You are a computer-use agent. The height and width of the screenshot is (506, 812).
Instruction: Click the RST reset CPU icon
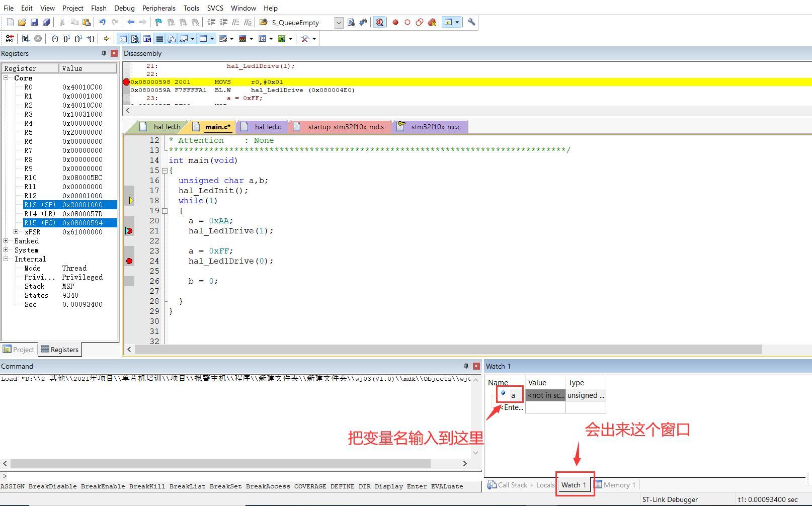(10, 38)
